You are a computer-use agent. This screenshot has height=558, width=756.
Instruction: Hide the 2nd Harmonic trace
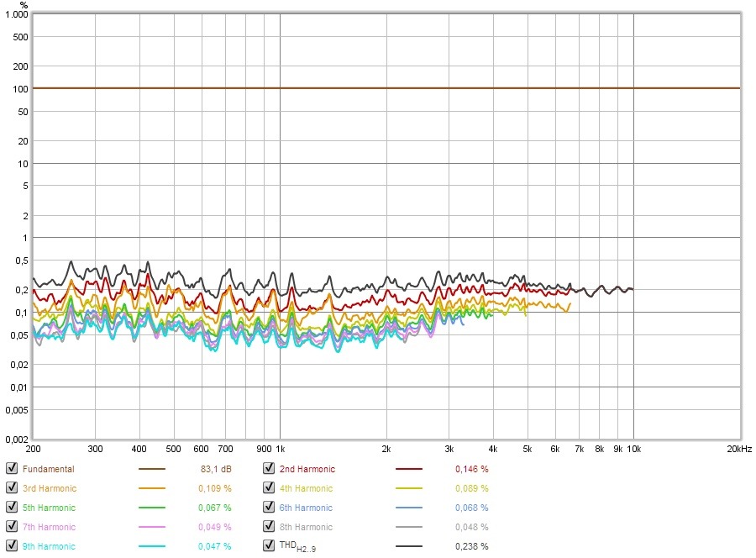pos(269,469)
